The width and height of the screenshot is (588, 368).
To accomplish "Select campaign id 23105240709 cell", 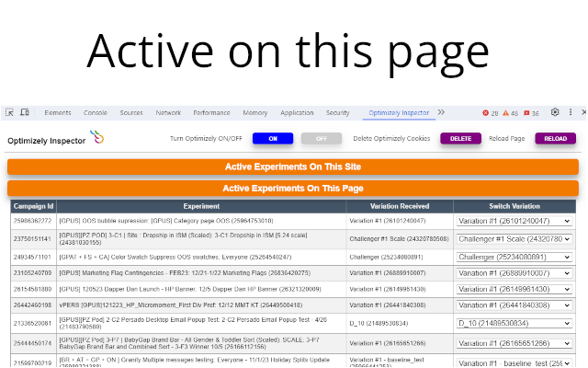I will click(x=33, y=273).
